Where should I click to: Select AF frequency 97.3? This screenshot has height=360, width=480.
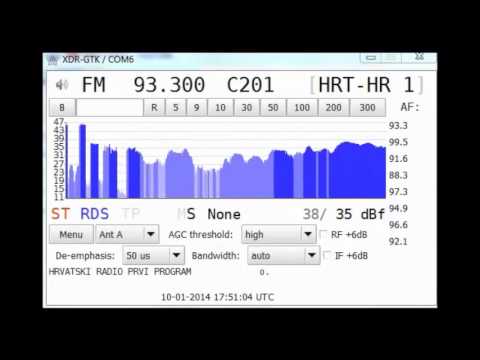[398, 192]
